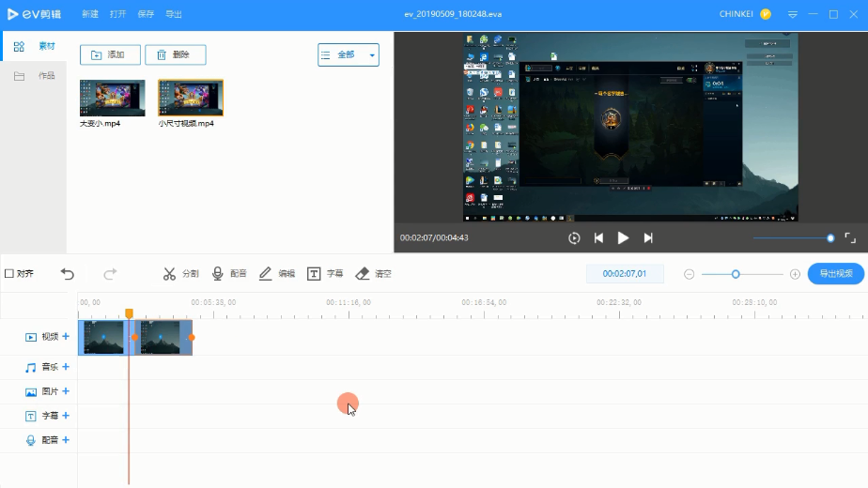
Task: Click the 小尺寸视频.mp4 file name
Action: pyautogui.click(x=186, y=123)
